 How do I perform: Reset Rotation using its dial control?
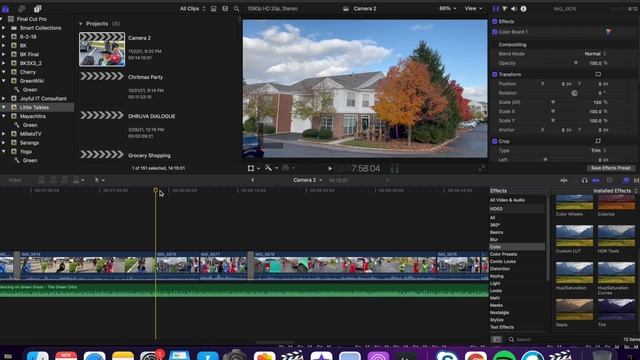pos(574,93)
